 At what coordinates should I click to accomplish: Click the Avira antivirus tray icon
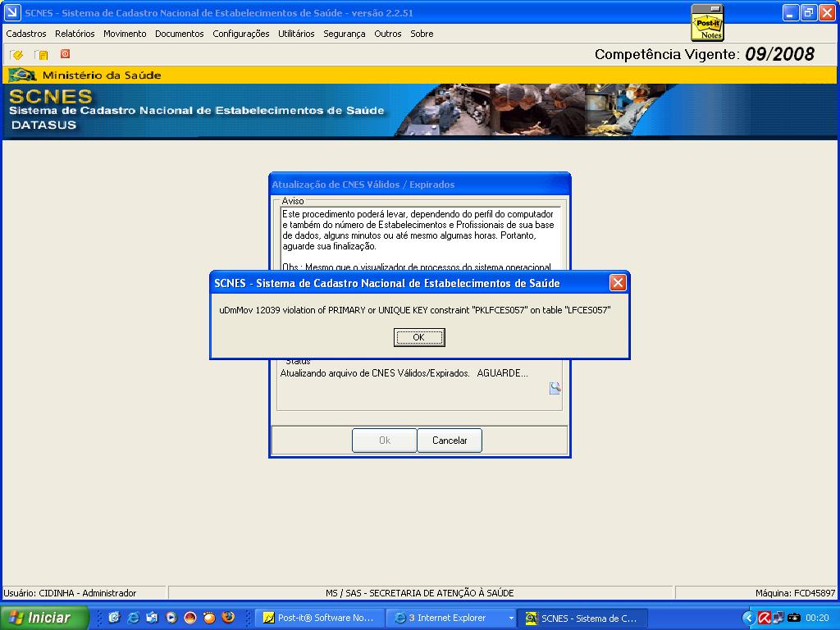(763, 618)
